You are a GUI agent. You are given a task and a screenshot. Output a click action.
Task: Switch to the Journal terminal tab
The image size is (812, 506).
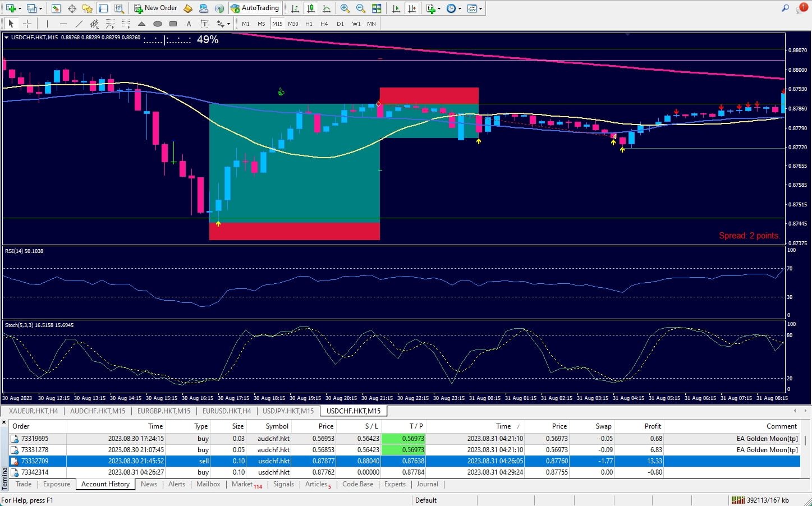tap(427, 484)
